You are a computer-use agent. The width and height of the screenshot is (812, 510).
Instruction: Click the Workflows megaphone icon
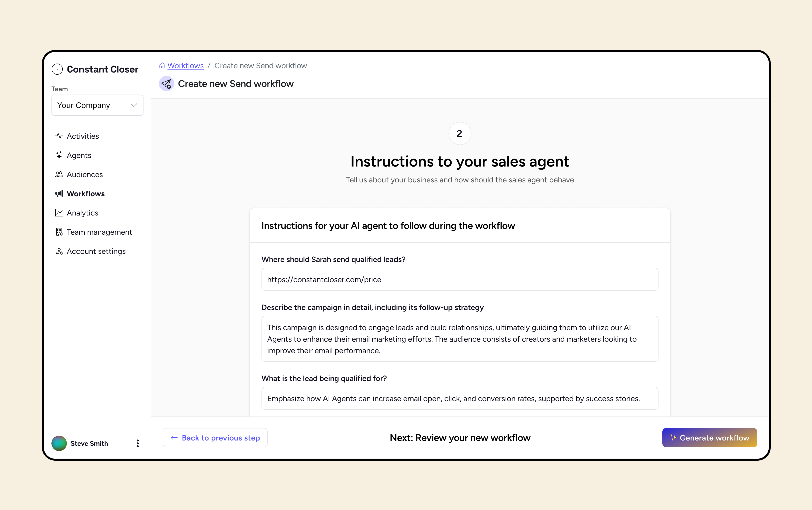(59, 194)
